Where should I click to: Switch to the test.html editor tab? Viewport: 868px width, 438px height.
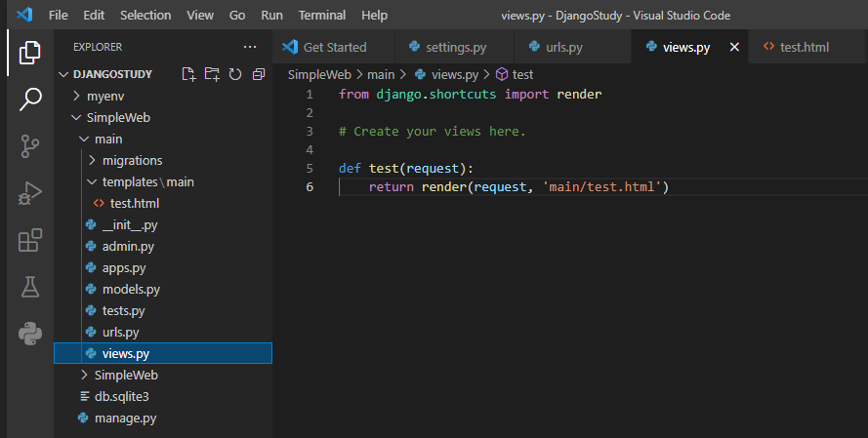click(x=807, y=47)
